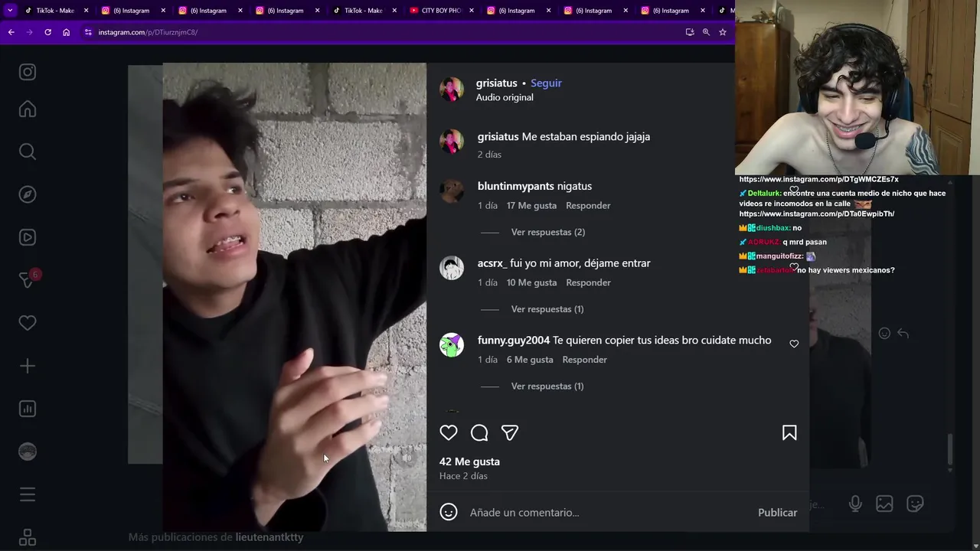Like the post with the heart icon
Viewport: 980px width, 551px height.
pos(449,433)
